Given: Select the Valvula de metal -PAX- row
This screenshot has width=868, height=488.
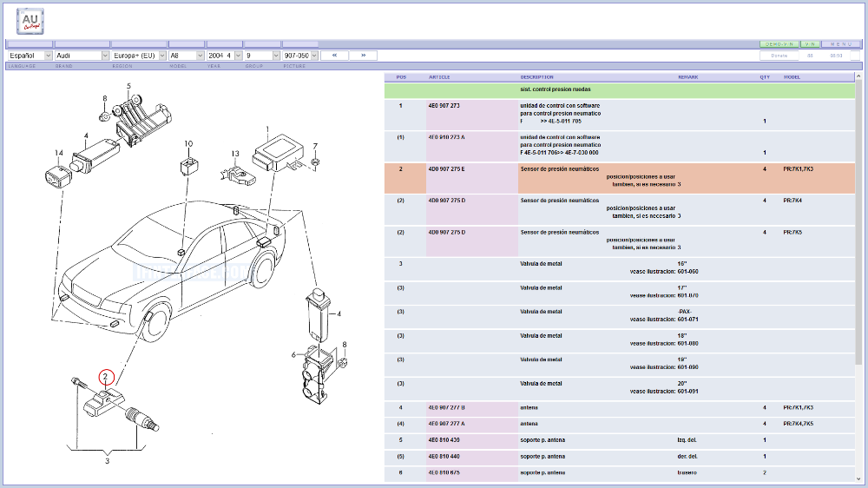Looking at the screenshot, I should (x=620, y=316).
